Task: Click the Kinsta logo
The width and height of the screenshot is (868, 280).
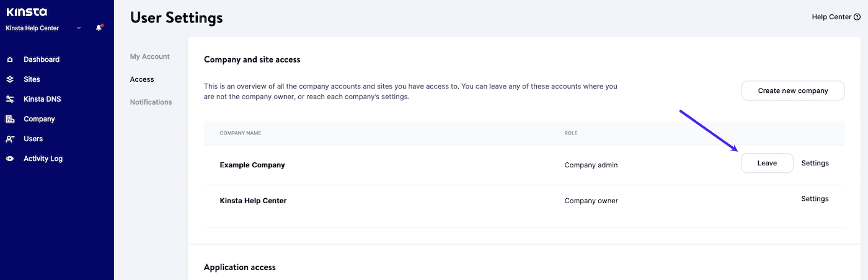Action: point(26,12)
